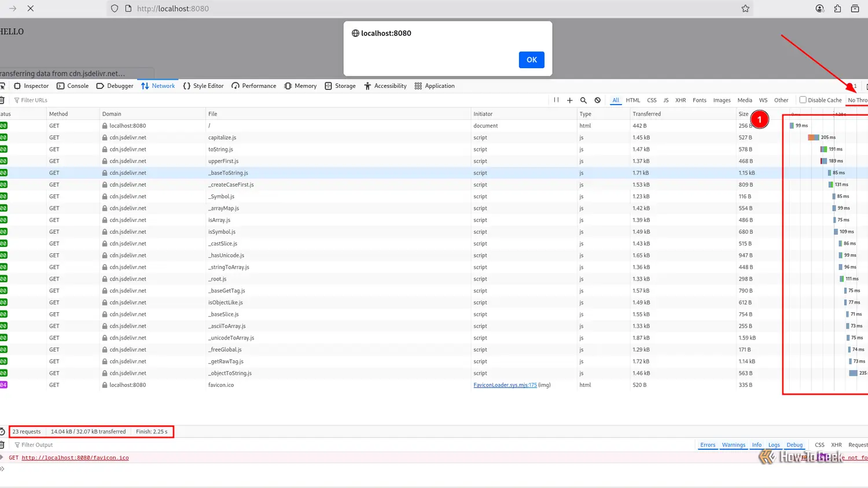The image size is (868, 488).
Task: Click the forward navigation arrow
Action: click(x=13, y=9)
